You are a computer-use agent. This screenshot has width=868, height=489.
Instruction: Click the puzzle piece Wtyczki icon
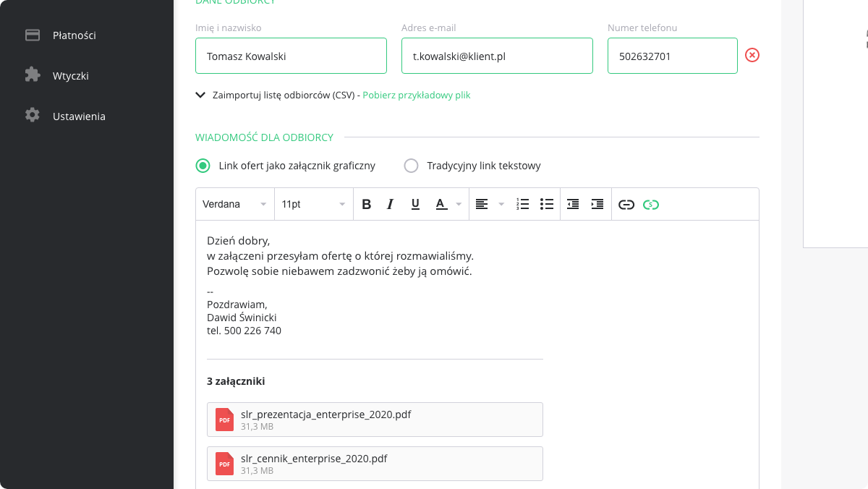click(33, 75)
